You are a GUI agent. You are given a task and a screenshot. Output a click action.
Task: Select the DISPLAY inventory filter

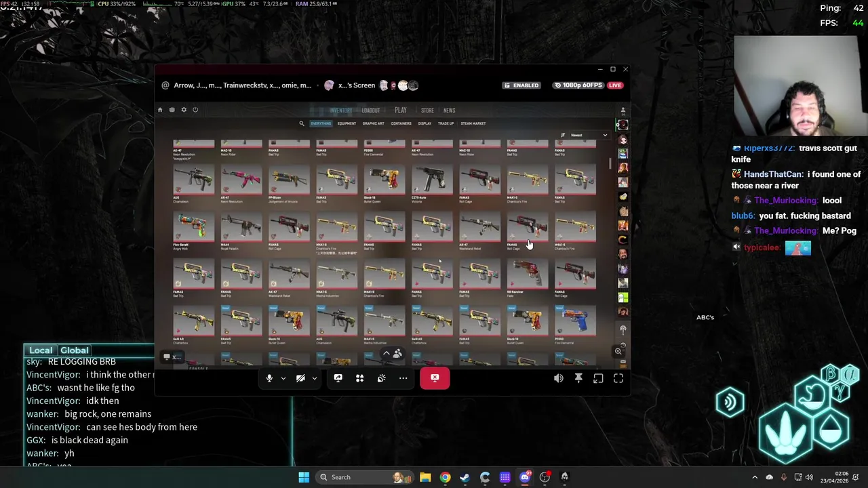coord(425,123)
